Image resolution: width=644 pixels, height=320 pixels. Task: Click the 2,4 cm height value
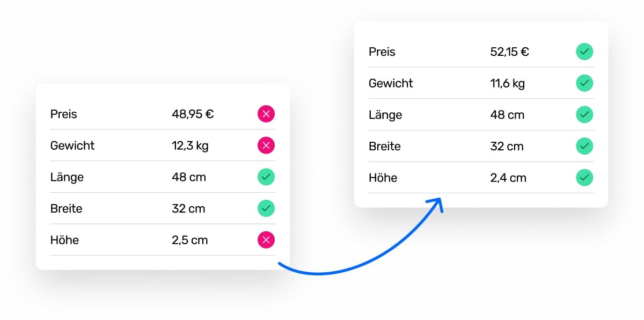coord(508,178)
